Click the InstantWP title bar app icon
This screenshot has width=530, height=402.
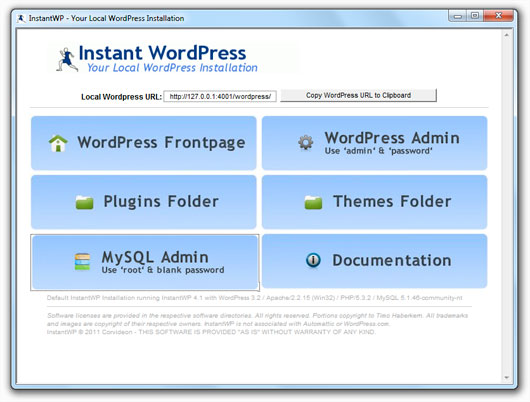21,18
